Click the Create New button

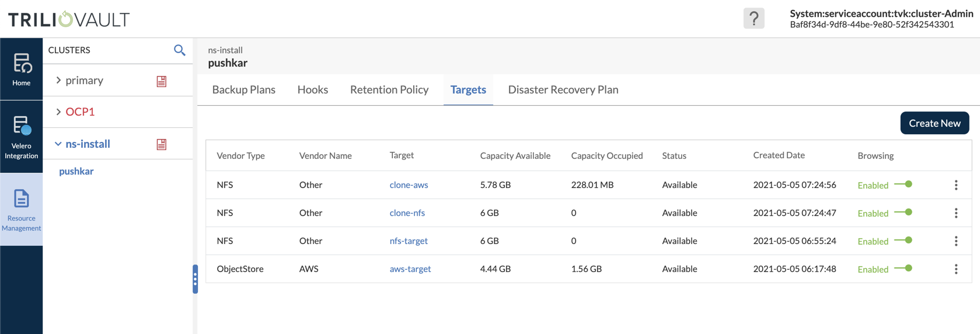934,123
